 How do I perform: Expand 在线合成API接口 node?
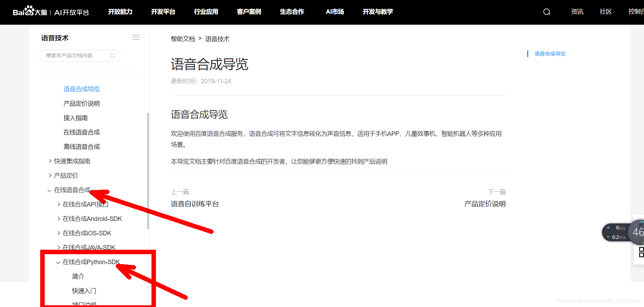tap(82, 204)
